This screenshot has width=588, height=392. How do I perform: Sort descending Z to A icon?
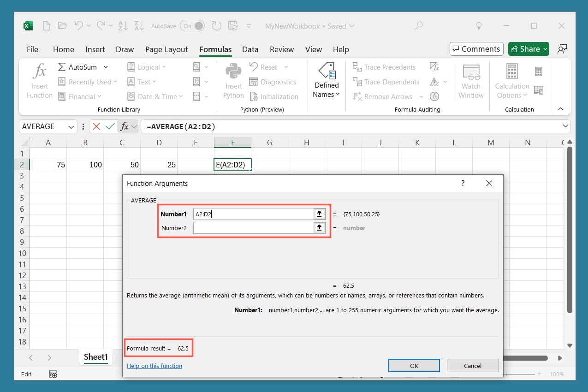(140, 26)
